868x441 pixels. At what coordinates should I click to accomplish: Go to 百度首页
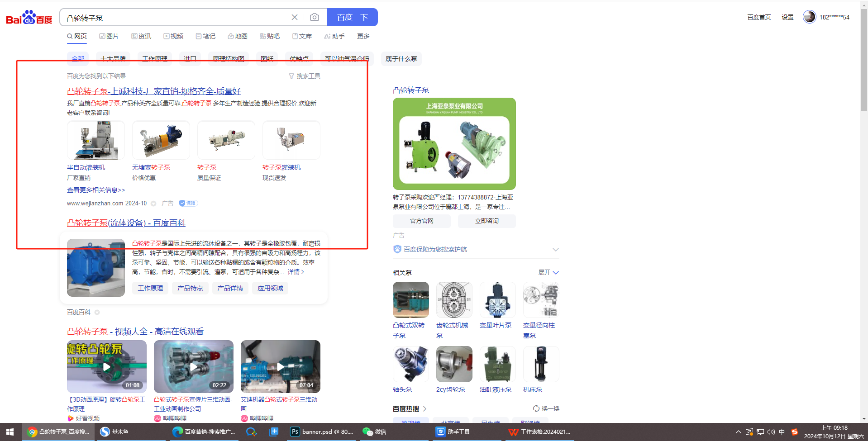tap(759, 17)
